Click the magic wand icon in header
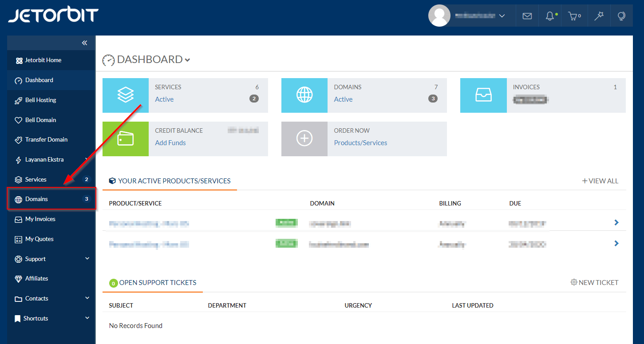Viewport: 644px width, 344px height. pos(599,16)
